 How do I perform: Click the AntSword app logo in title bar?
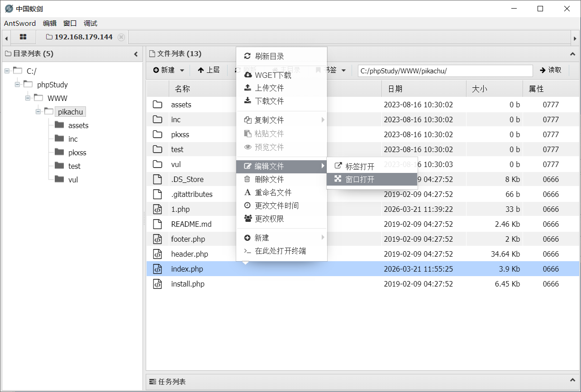9,8
